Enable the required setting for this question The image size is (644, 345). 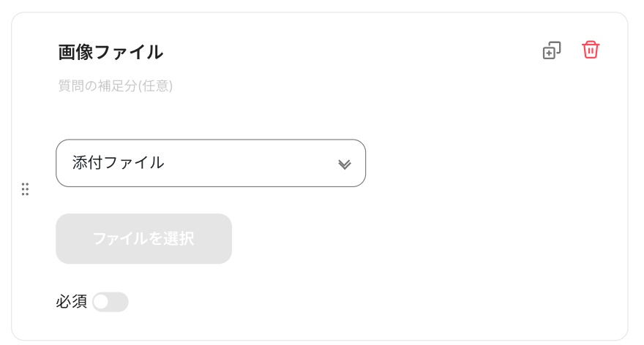tap(111, 302)
